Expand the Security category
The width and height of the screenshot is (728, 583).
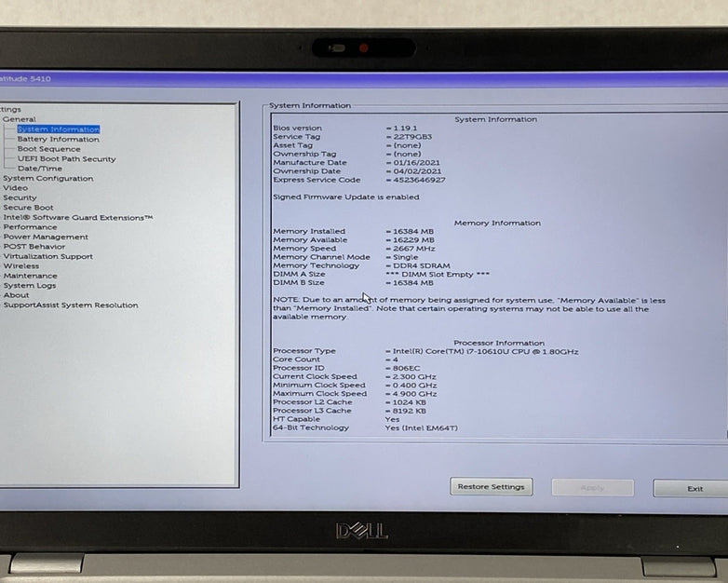[20, 197]
